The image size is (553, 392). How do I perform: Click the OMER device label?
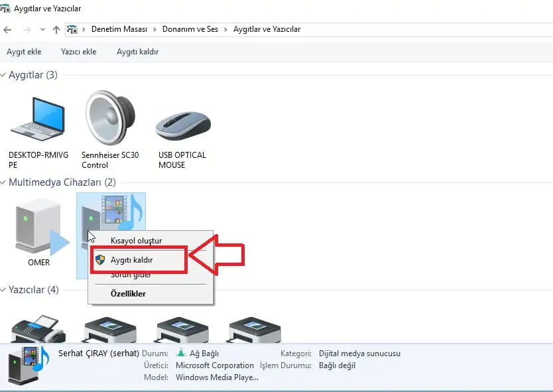[x=39, y=263]
